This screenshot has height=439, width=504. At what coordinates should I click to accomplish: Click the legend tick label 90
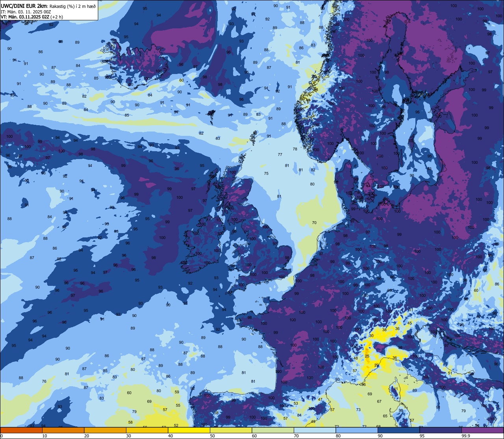(x=380, y=436)
